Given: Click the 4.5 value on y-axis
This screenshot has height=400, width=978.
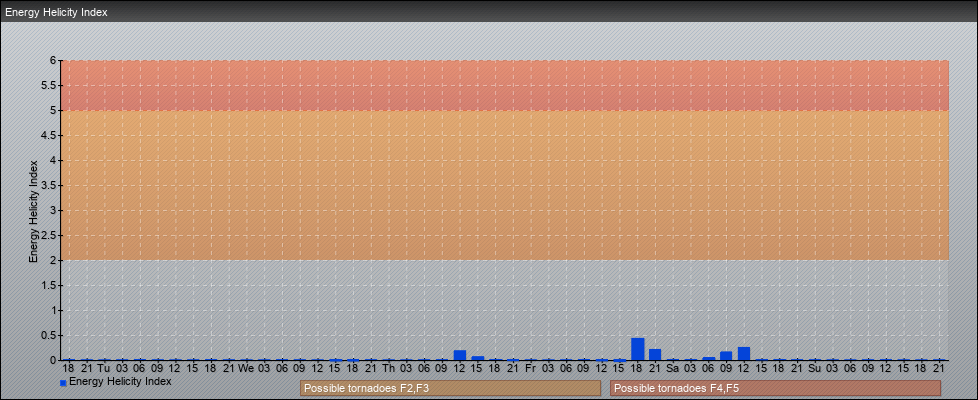Looking at the screenshot, I should tap(49, 135).
